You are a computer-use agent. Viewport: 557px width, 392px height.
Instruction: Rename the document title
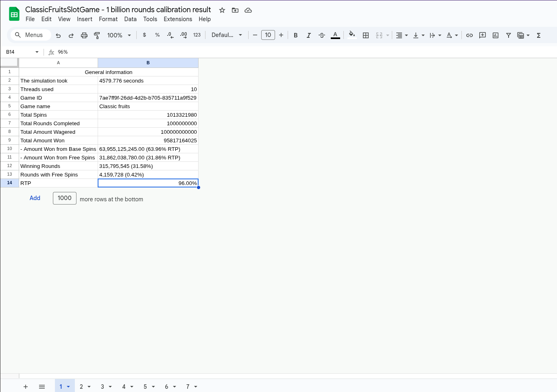pyautogui.click(x=118, y=10)
